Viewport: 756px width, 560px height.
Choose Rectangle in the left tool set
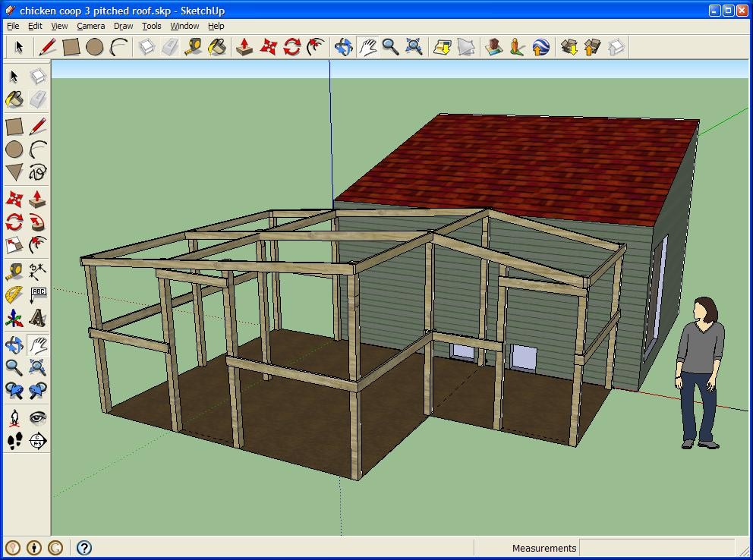14,126
